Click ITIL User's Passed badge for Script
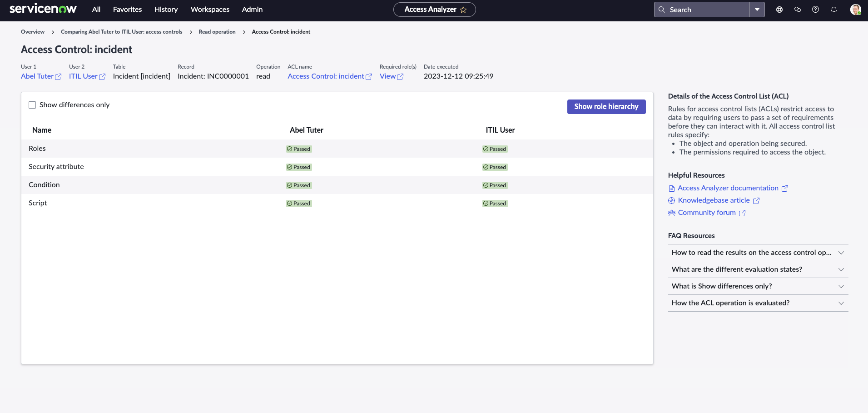868x413 pixels. (495, 204)
